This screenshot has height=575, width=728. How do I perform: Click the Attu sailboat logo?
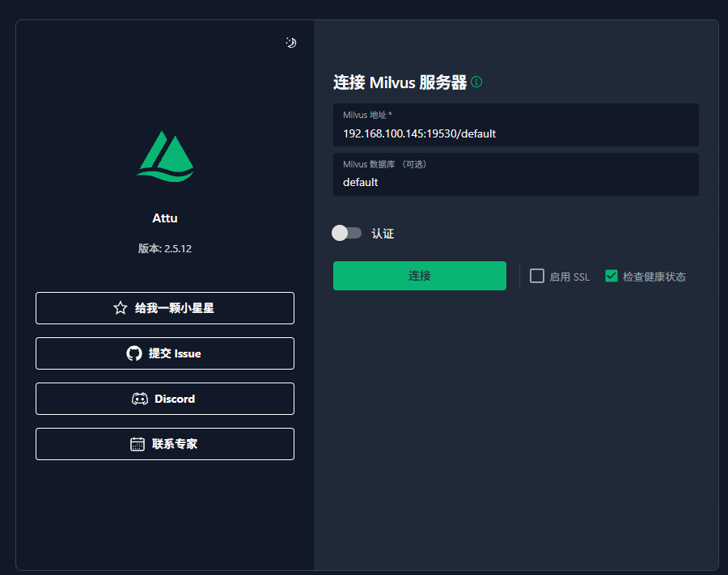[x=165, y=157]
